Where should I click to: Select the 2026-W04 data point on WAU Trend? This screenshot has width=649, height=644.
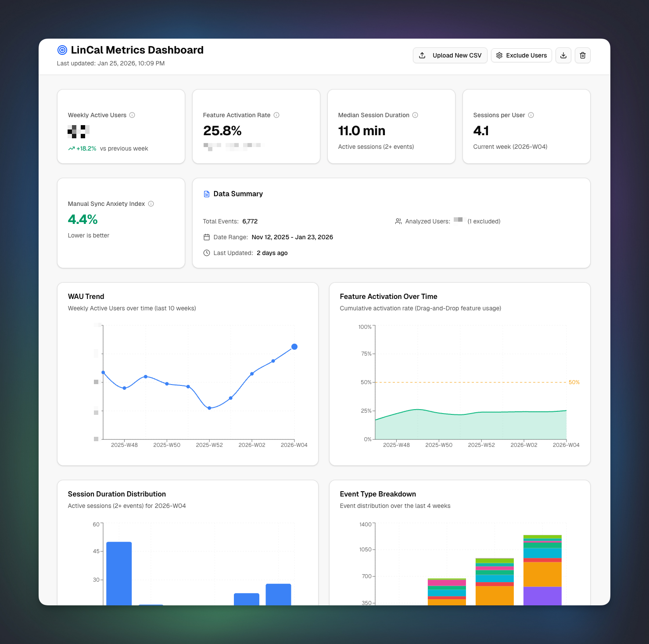pyautogui.click(x=294, y=347)
